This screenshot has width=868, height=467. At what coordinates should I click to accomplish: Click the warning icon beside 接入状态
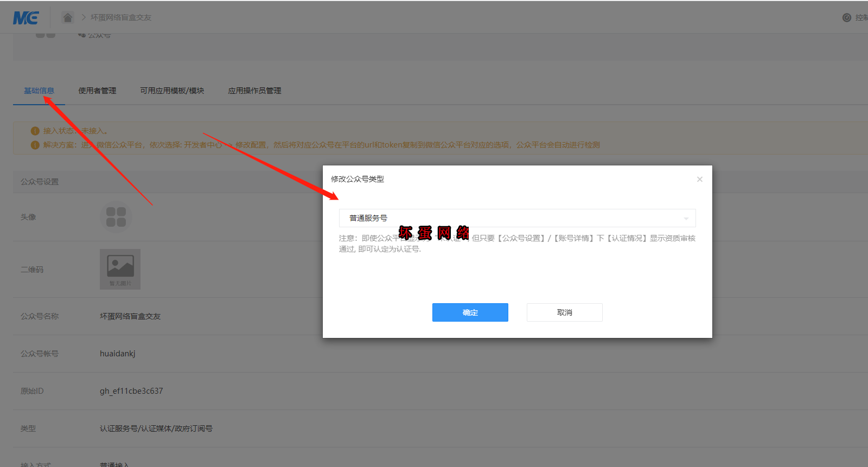35,131
